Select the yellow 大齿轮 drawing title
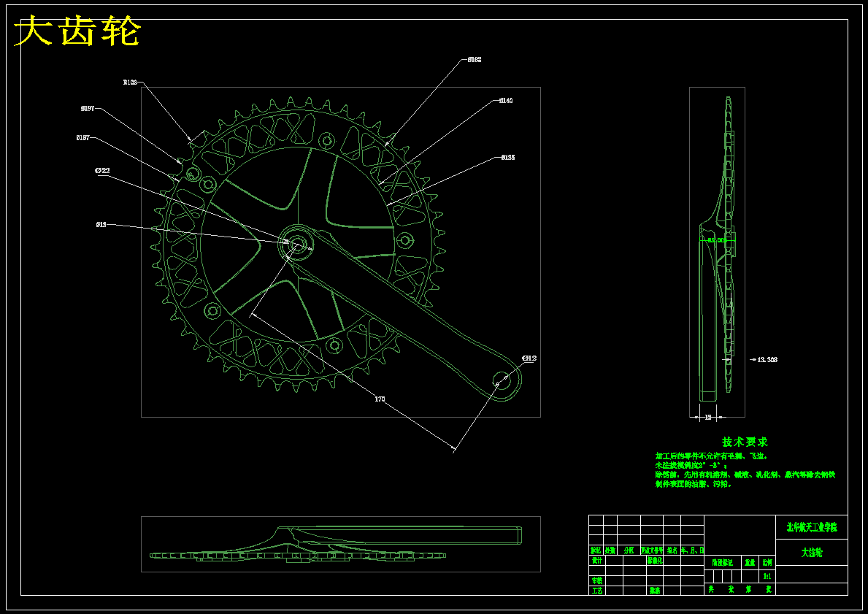The height and width of the screenshot is (614, 868). click(77, 32)
